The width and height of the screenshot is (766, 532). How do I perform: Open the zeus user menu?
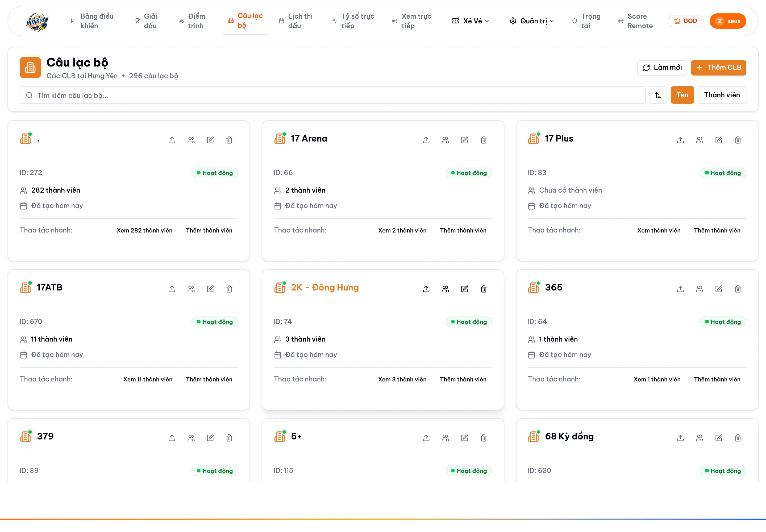coord(728,21)
